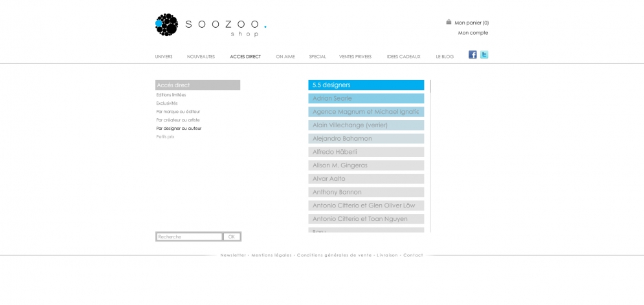Open the ON AIME menu item
Viewport: 644px width, 305px height.
285,57
